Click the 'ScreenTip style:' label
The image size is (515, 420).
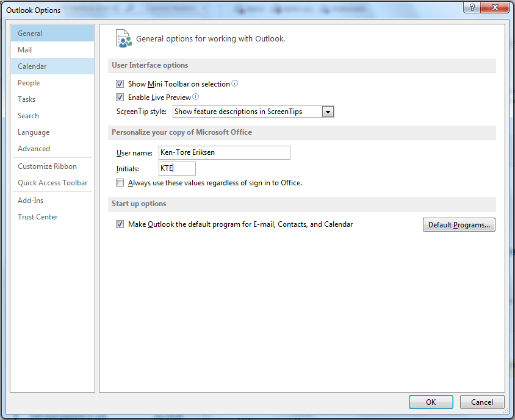pos(141,112)
